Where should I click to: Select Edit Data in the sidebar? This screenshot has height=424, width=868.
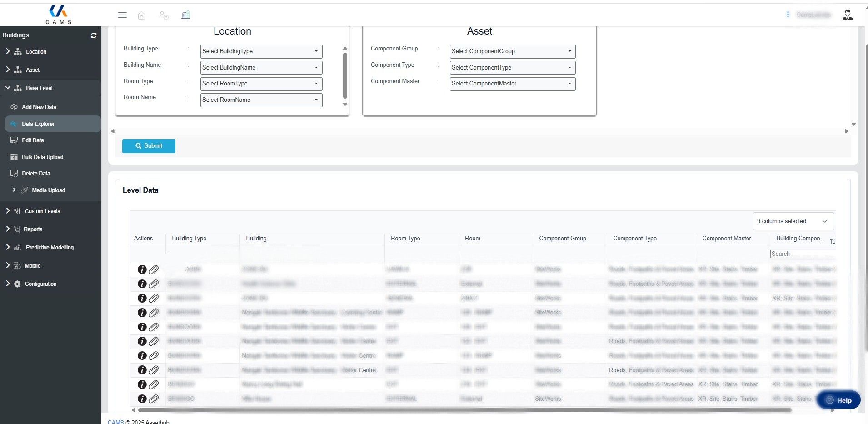click(33, 140)
